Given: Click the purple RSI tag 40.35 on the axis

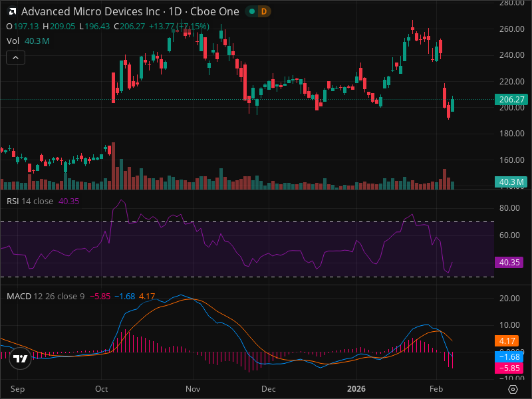Looking at the screenshot, I should [509, 262].
